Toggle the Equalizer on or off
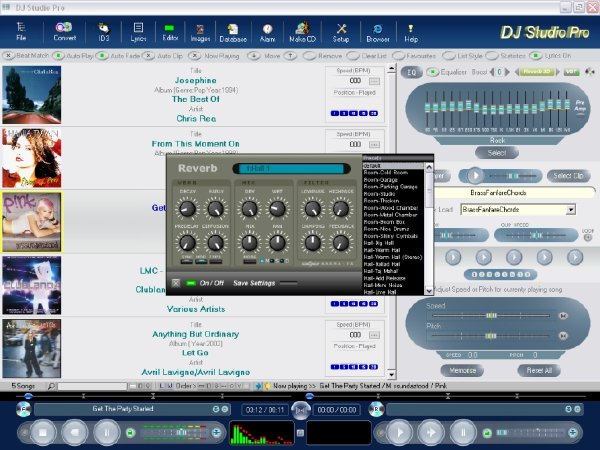Screen dimensions: 600x450 (433, 72)
